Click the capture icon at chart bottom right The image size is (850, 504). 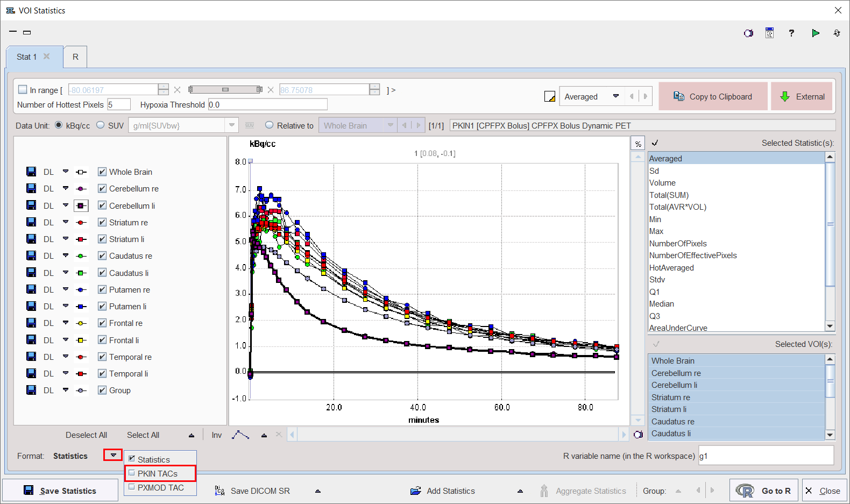pyautogui.click(x=638, y=435)
